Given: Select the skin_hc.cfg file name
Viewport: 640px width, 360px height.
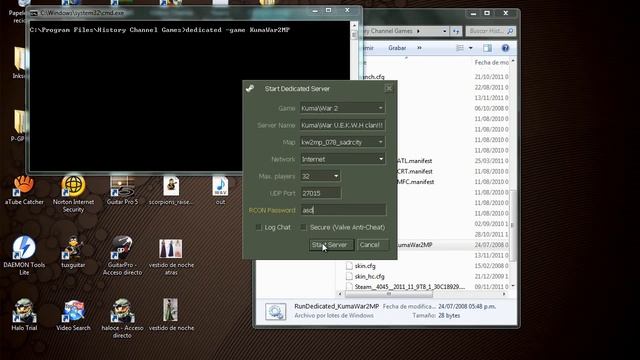Looking at the screenshot, I should pyautogui.click(x=369, y=276).
